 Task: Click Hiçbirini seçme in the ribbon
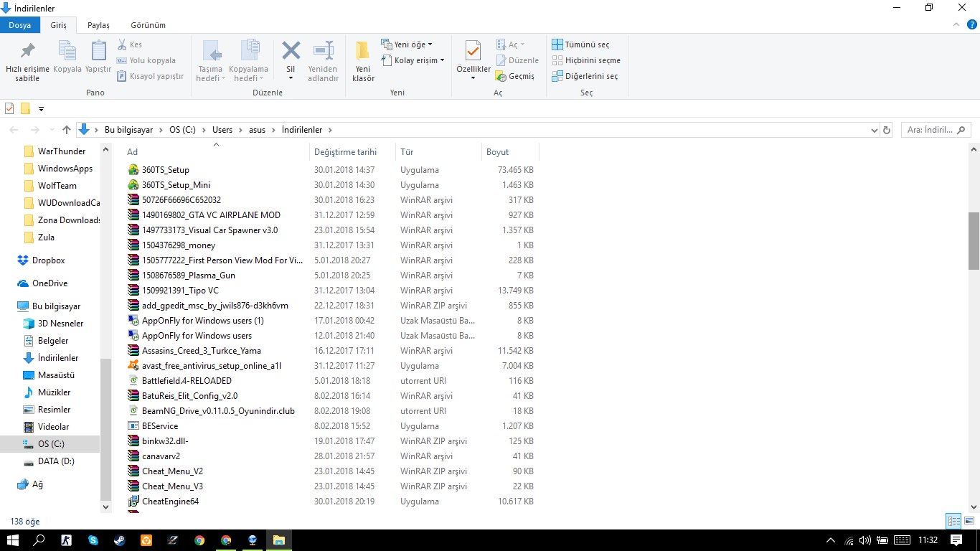pos(586,60)
